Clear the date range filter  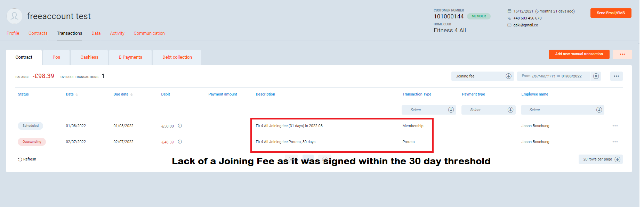(x=596, y=76)
